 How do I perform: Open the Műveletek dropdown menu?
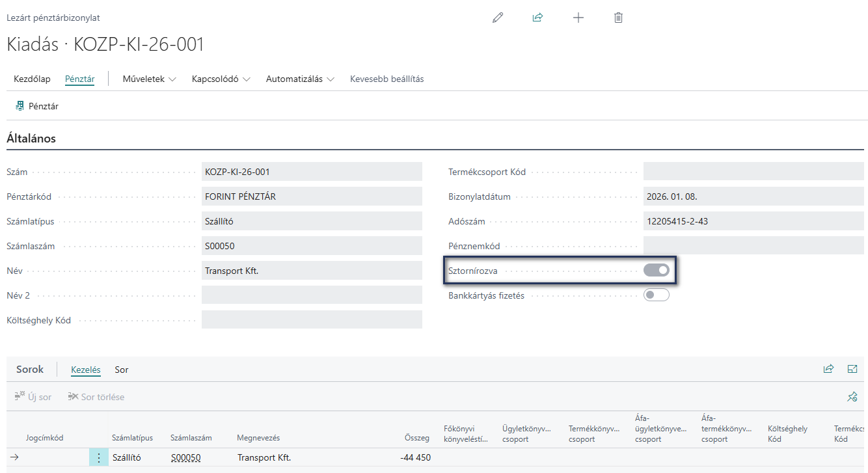coord(149,79)
